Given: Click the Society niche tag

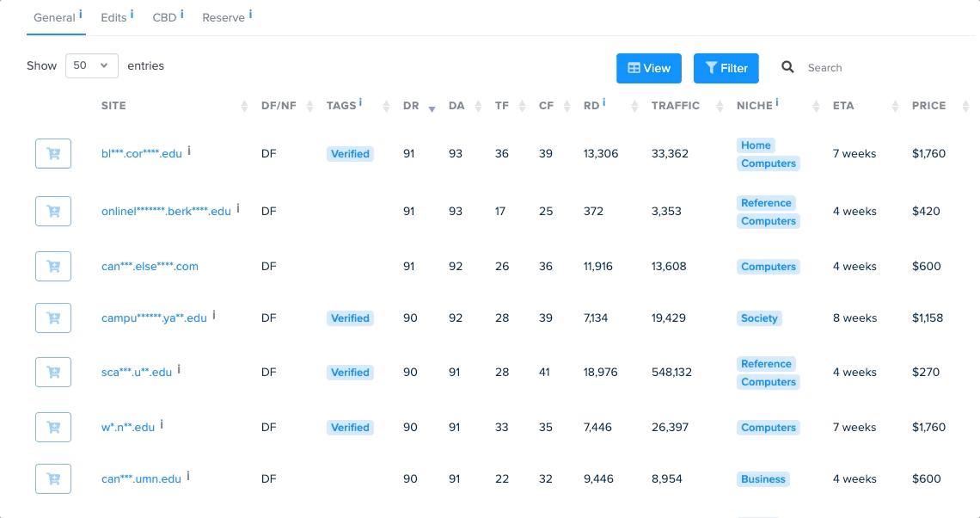Looking at the screenshot, I should (759, 318).
